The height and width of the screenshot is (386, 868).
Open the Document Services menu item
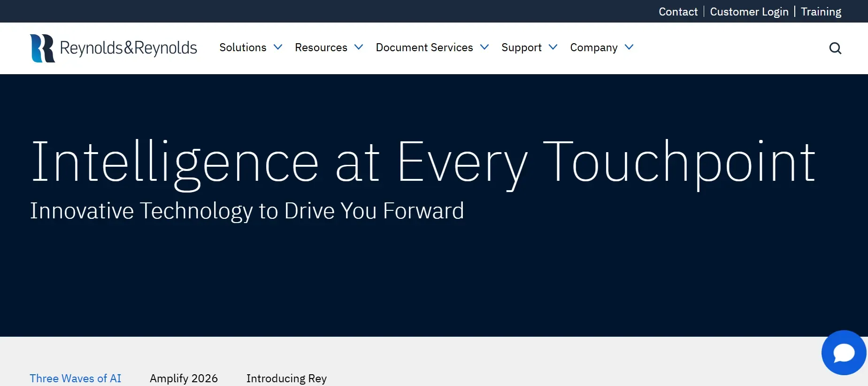pos(424,47)
